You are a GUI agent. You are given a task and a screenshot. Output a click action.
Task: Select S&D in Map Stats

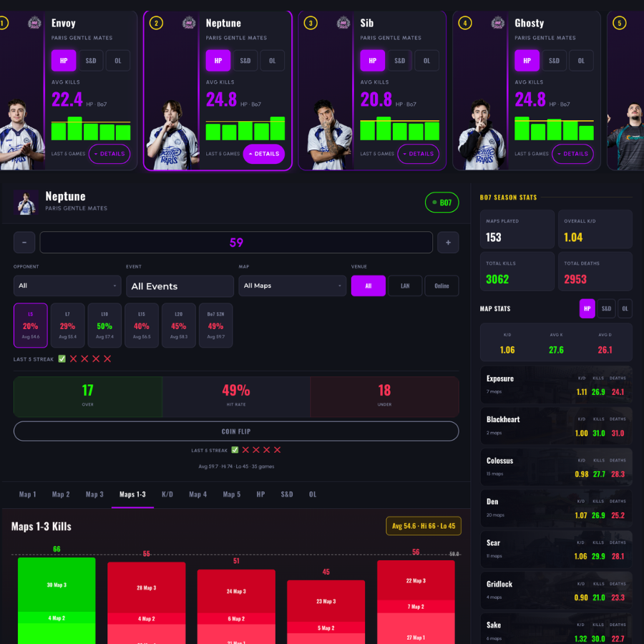[x=606, y=308]
